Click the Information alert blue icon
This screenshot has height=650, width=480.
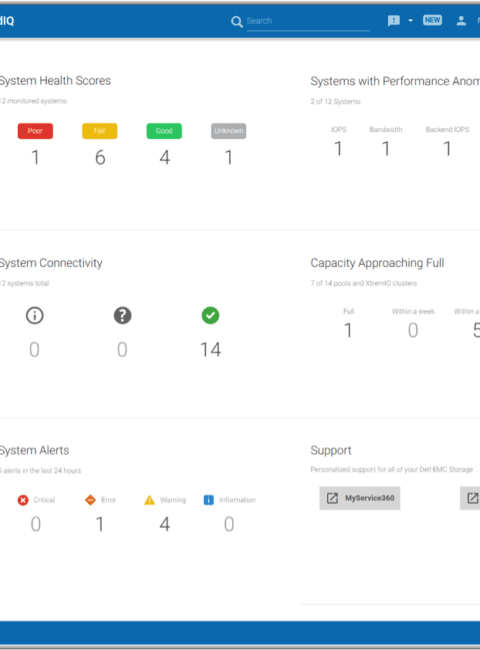click(x=209, y=500)
